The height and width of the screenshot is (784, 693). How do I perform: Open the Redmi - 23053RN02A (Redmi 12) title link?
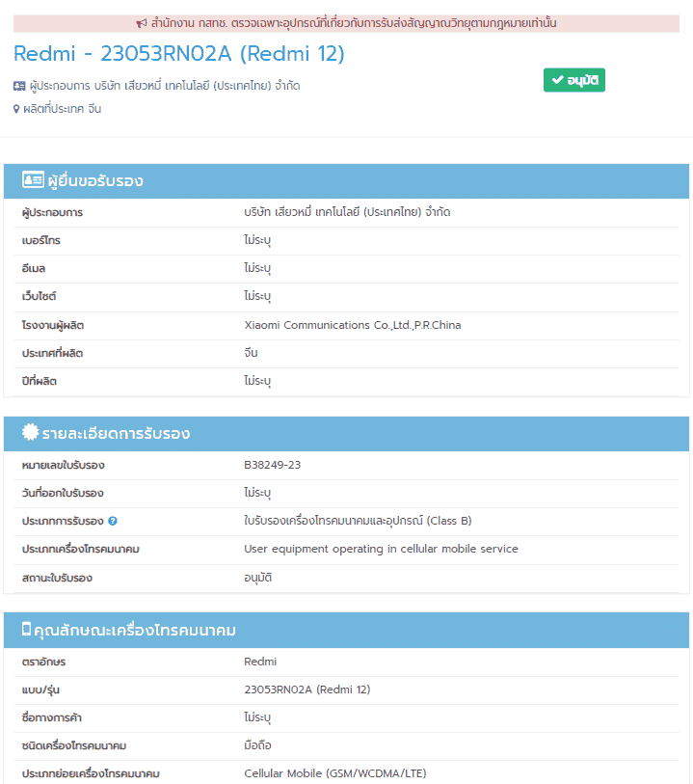pos(179,53)
